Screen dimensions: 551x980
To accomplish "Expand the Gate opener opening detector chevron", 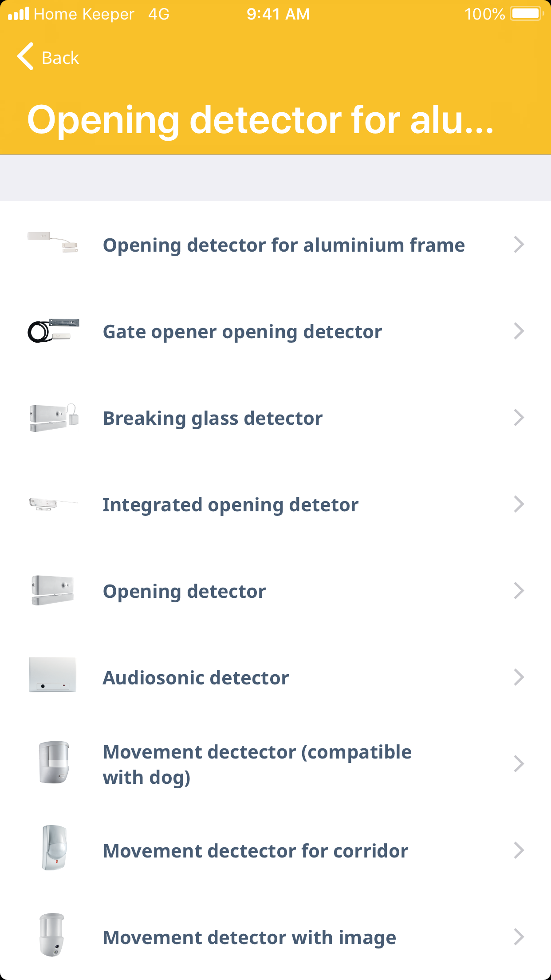I will pyautogui.click(x=519, y=331).
